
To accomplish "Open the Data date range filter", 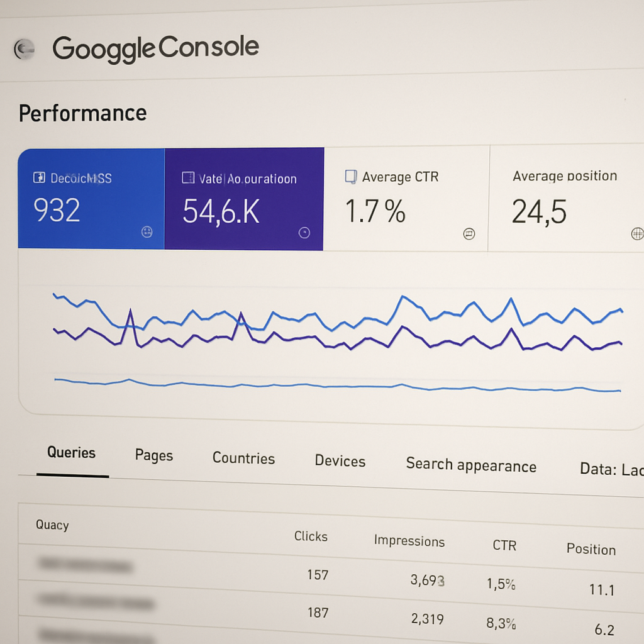I will click(x=613, y=469).
